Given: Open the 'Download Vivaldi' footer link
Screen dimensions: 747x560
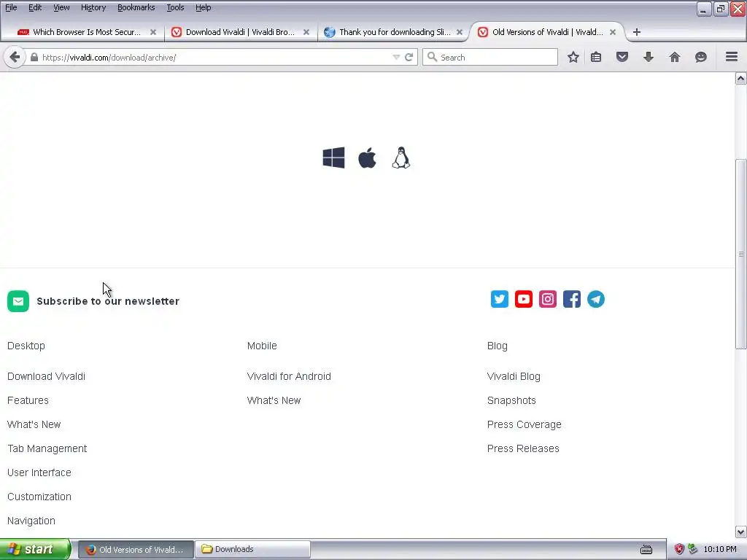Looking at the screenshot, I should (46, 376).
